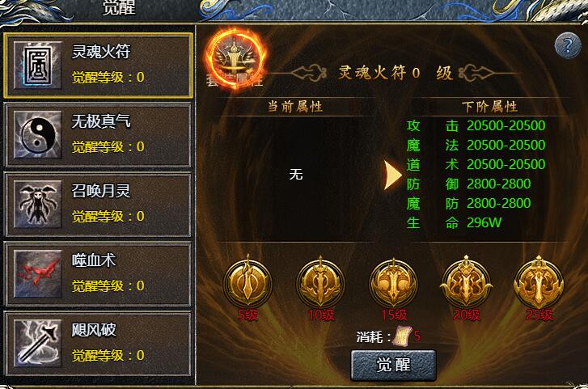Click the flaming ring set-attribute emblem
This screenshot has height=389, width=588.
click(235, 59)
